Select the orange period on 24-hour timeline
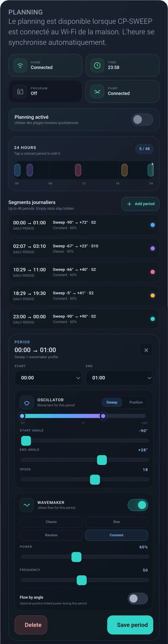The width and height of the screenshot is (168, 644). (x=124, y=170)
